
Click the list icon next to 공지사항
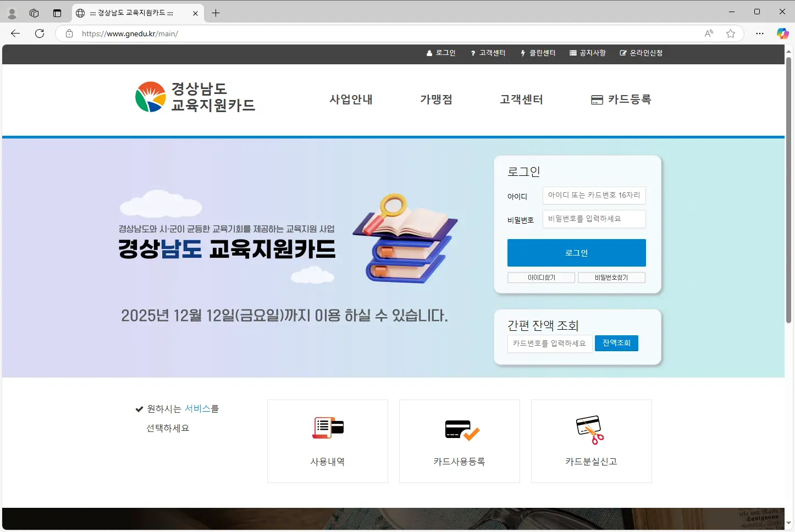(572, 53)
